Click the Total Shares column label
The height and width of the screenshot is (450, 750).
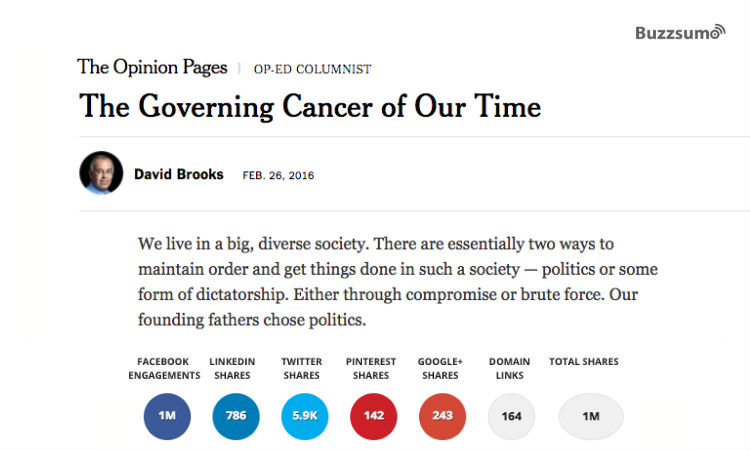584,361
